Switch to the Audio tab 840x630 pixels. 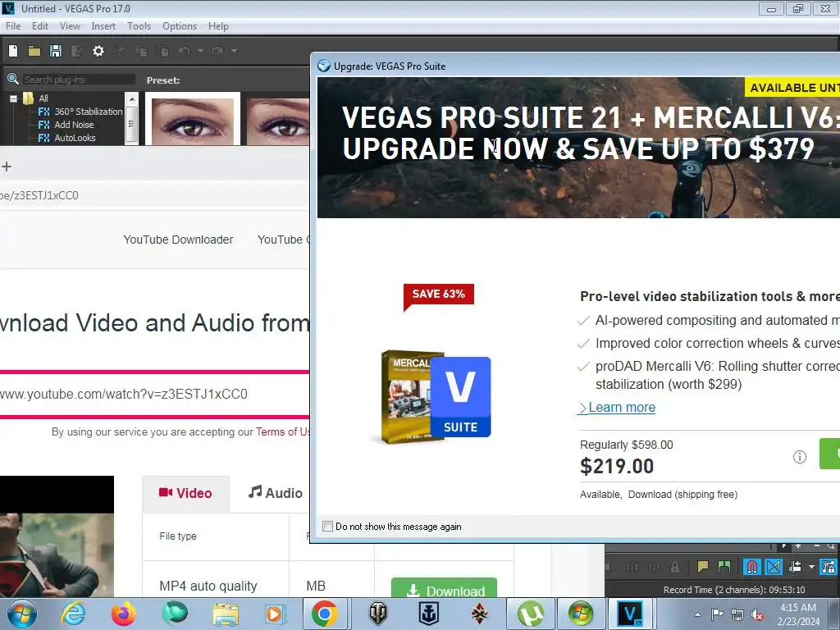276,493
